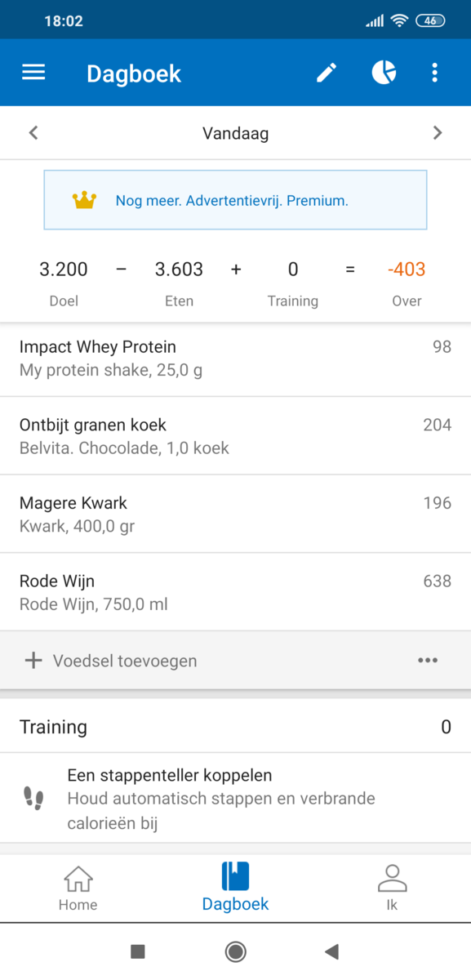Navigate to the next day
Screen dimensions: 471x980
coord(438,132)
